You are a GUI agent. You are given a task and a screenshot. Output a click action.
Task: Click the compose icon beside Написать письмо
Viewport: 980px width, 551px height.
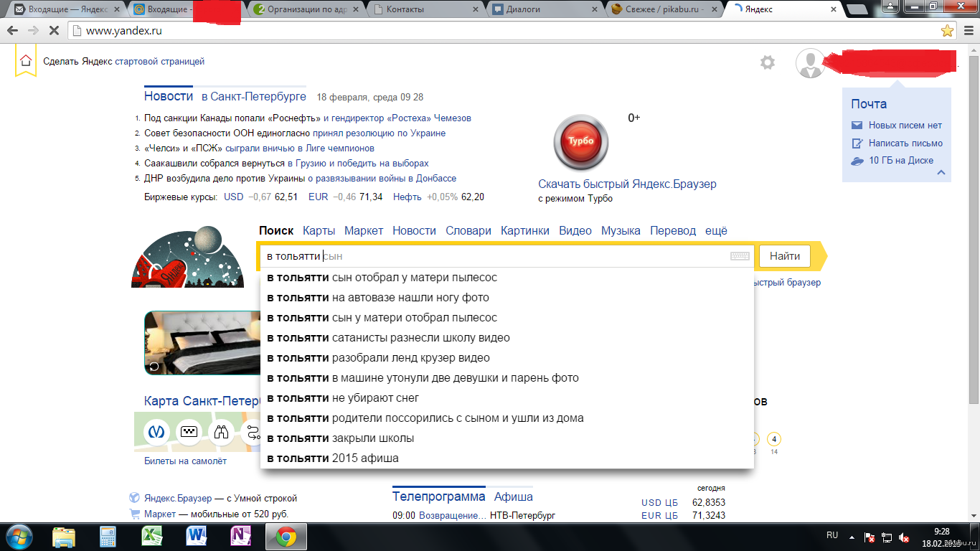pyautogui.click(x=857, y=143)
